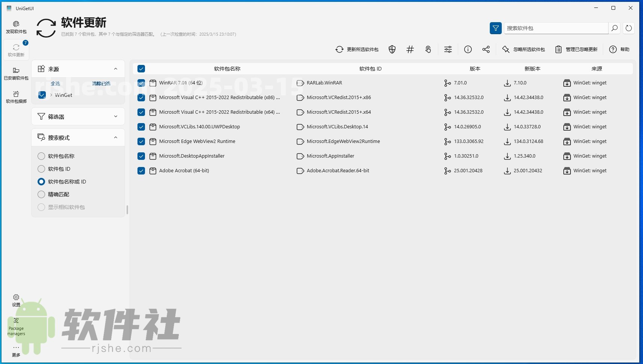Expand the 筛选器 filter panel
The height and width of the screenshot is (364, 643).
pyautogui.click(x=116, y=116)
